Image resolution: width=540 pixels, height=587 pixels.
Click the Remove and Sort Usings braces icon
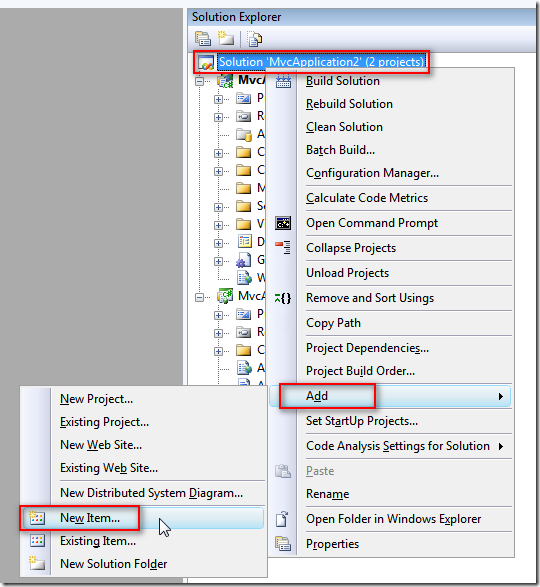(283, 298)
